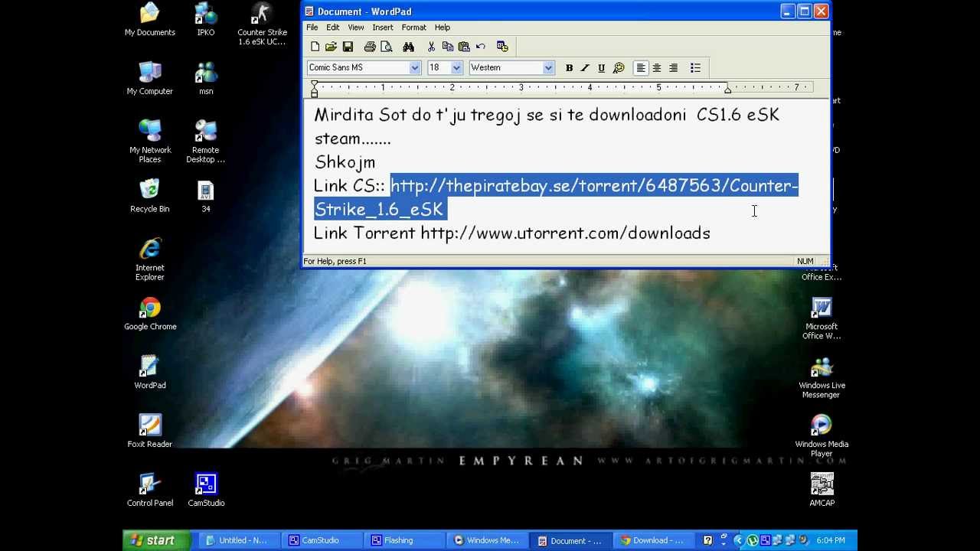This screenshot has width=980, height=551.
Task: Switch to Windows Media taskbar button
Action: (487, 540)
